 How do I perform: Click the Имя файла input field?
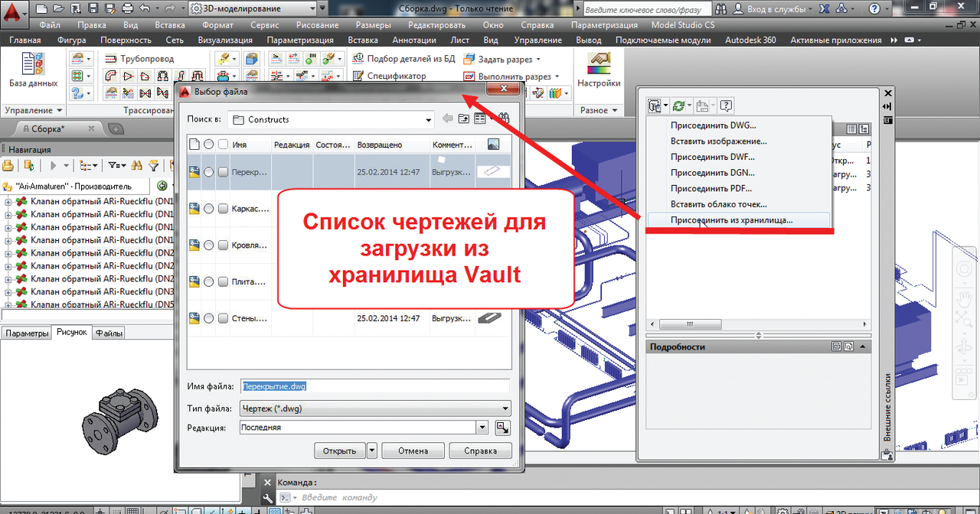[374, 386]
